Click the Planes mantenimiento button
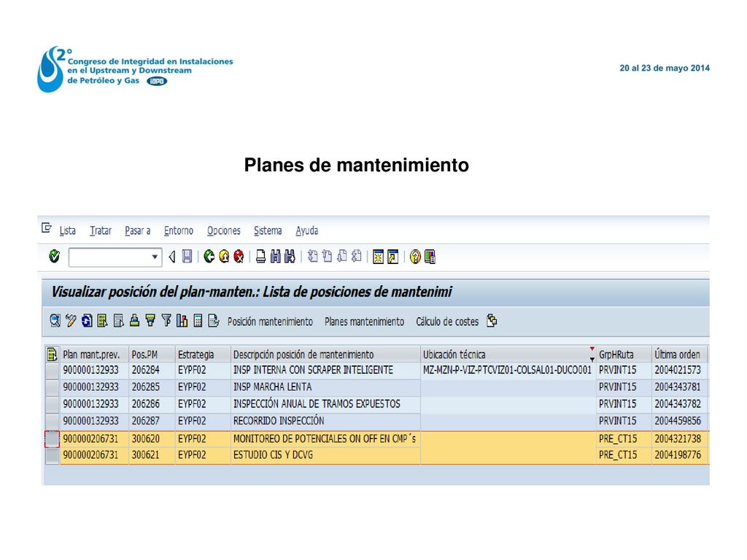Viewport: 747px width, 560px height. (365, 322)
